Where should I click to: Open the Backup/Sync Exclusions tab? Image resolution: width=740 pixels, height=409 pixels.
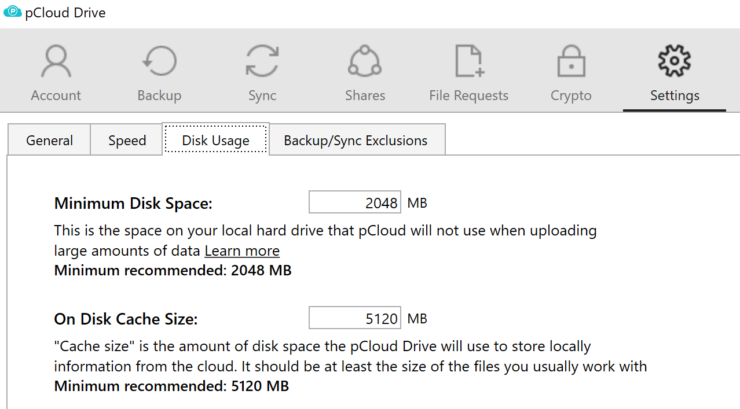click(356, 140)
